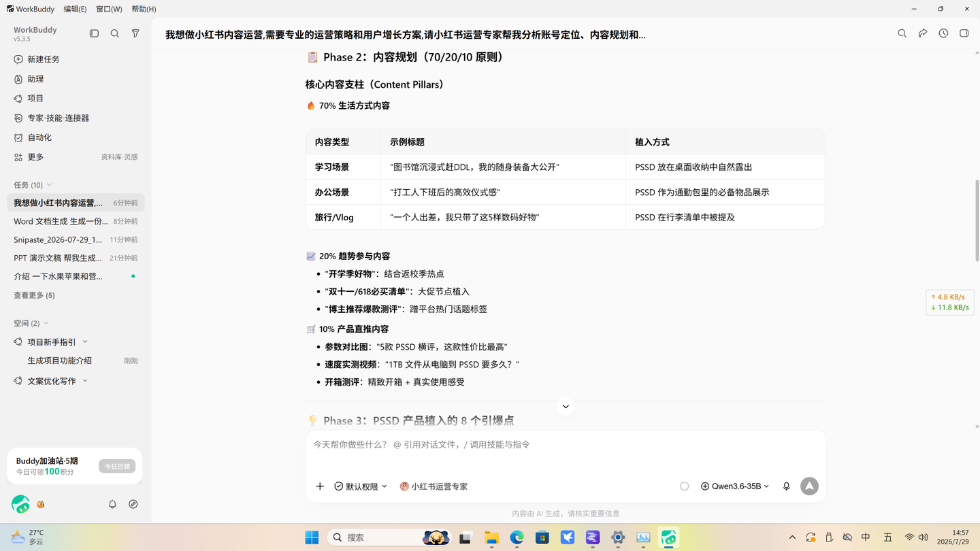This screenshot has height=551, width=980.
Task: Open the Settings gear on the taskbar
Action: (x=618, y=537)
